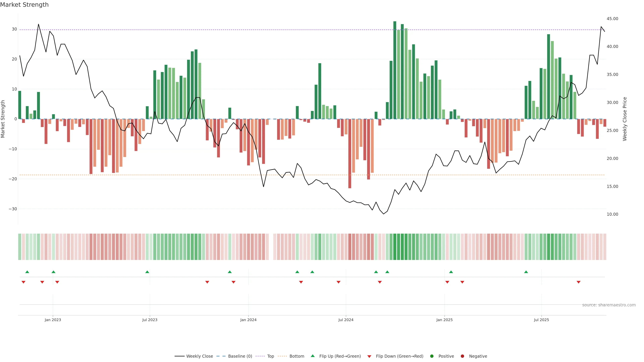Click flip-up triangle just before Jul 2023
The image size is (644, 362).
[147, 272]
